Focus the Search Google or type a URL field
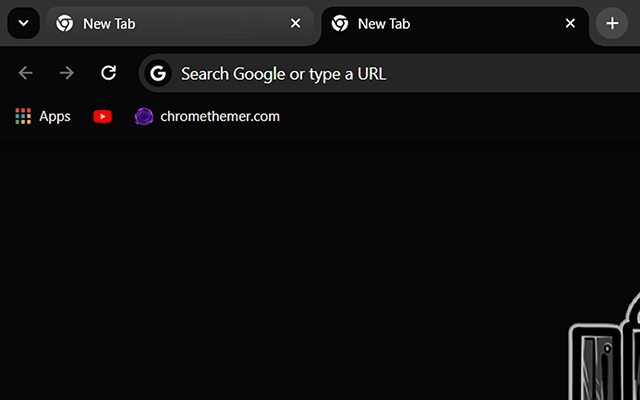 390,73
